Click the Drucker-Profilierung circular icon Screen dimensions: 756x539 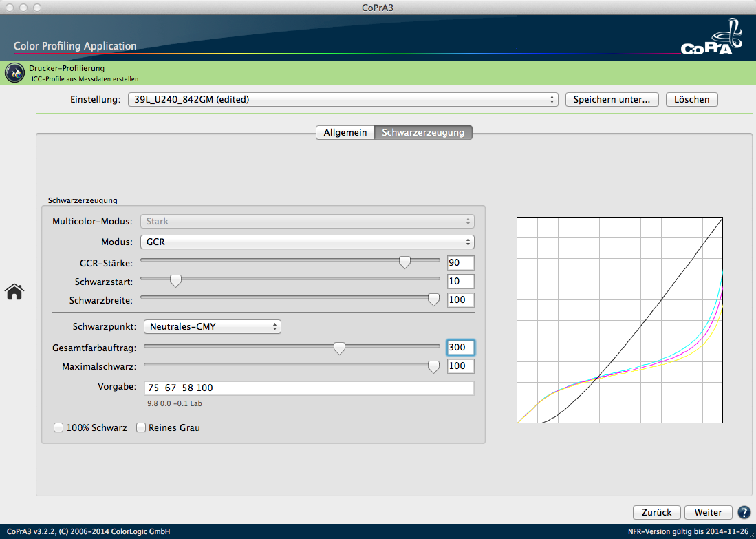(x=14, y=72)
